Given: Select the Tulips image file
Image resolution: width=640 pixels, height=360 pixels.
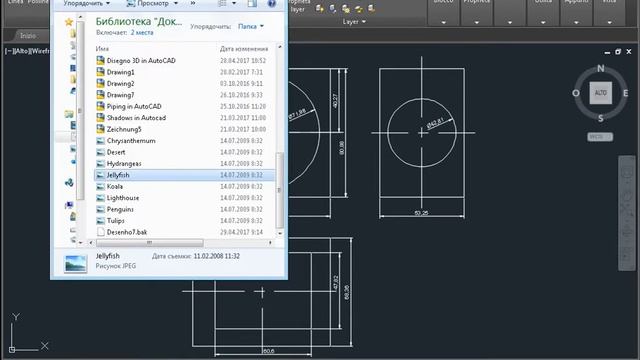Looking at the screenshot, I should (x=116, y=220).
